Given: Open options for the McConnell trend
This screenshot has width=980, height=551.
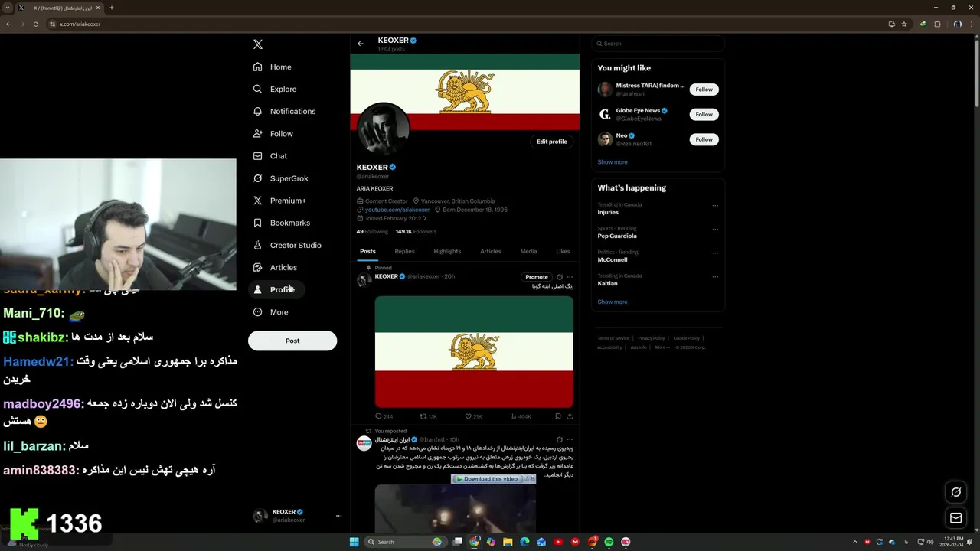Looking at the screenshot, I should 715,253.
